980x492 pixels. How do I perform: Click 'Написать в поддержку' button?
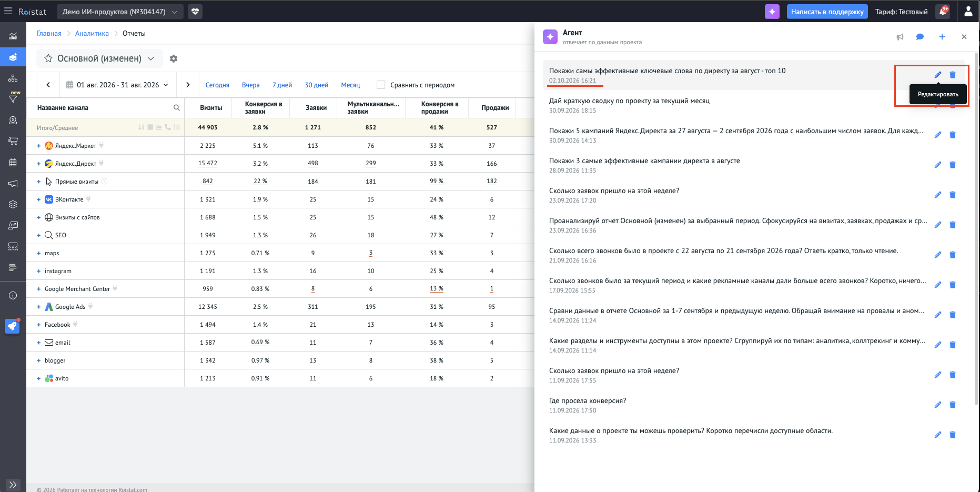[827, 12]
